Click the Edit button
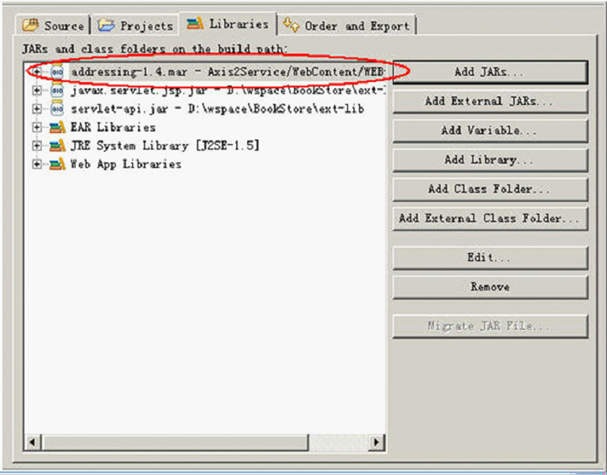This screenshot has width=607, height=475. [x=490, y=258]
